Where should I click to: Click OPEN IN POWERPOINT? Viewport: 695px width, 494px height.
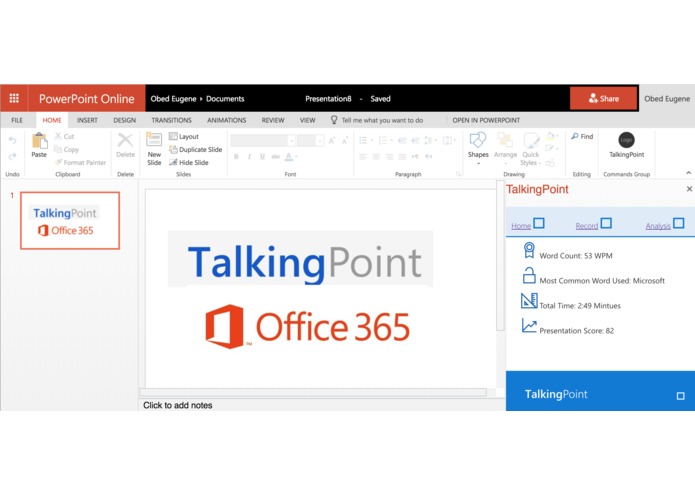(486, 120)
